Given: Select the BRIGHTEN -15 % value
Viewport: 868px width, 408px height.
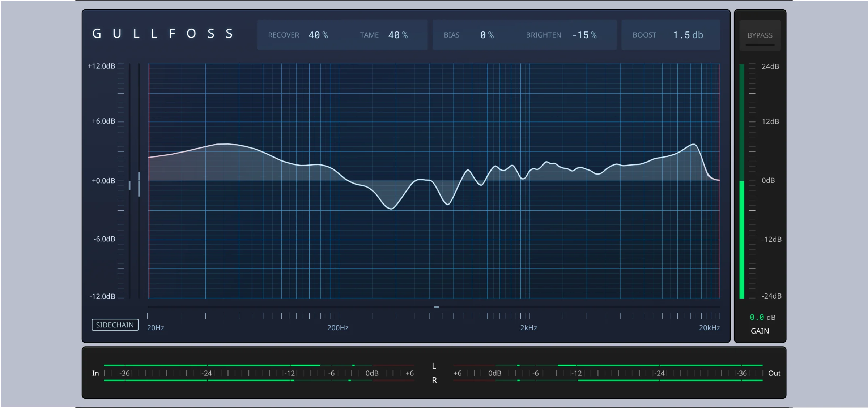Looking at the screenshot, I should (584, 35).
